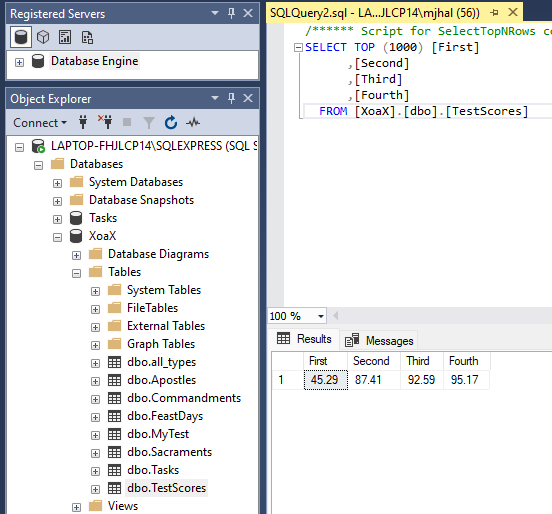The width and height of the screenshot is (552, 514).
Task: Pin the Registered Servers panel
Action: coord(231,13)
